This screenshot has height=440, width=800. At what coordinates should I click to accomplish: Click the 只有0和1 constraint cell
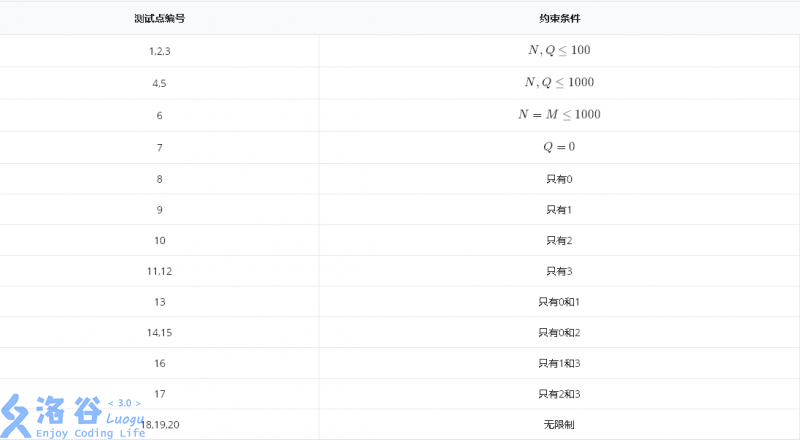pyautogui.click(x=559, y=302)
